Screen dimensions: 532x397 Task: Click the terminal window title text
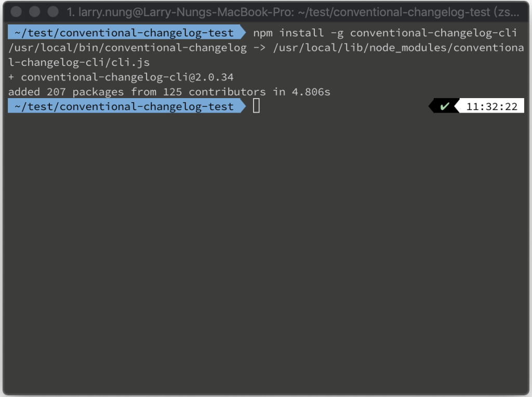(293, 12)
